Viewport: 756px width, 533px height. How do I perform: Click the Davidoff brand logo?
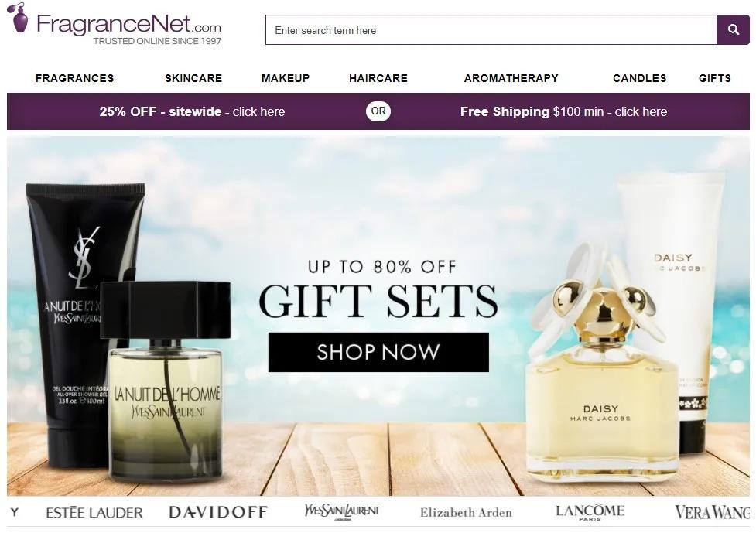coord(218,512)
